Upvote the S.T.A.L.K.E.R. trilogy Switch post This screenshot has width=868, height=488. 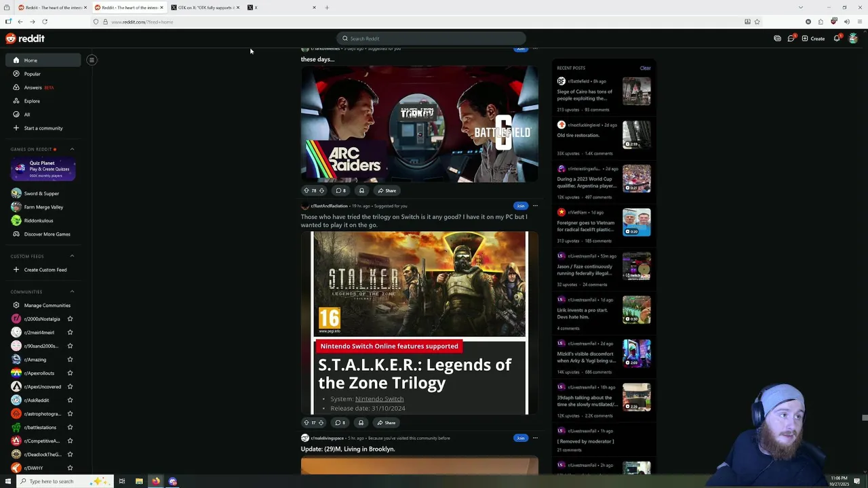pos(306,422)
